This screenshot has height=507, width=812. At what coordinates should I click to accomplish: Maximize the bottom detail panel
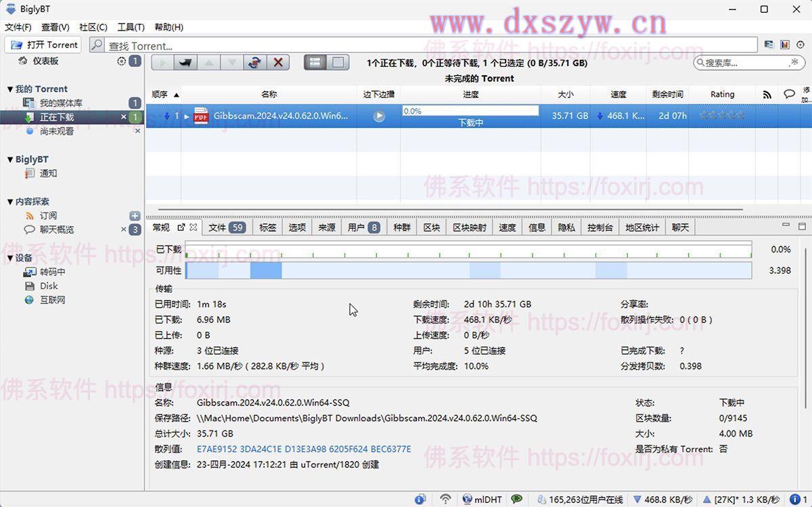(x=802, y=226)
